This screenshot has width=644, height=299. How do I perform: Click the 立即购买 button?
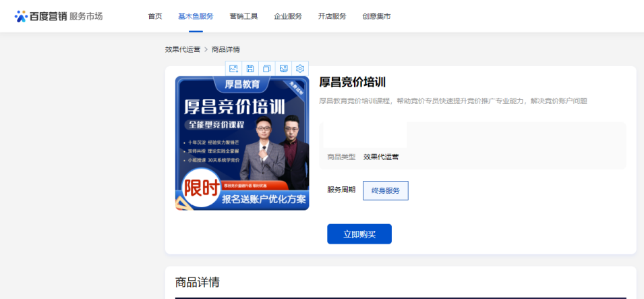tap(359, 234)
